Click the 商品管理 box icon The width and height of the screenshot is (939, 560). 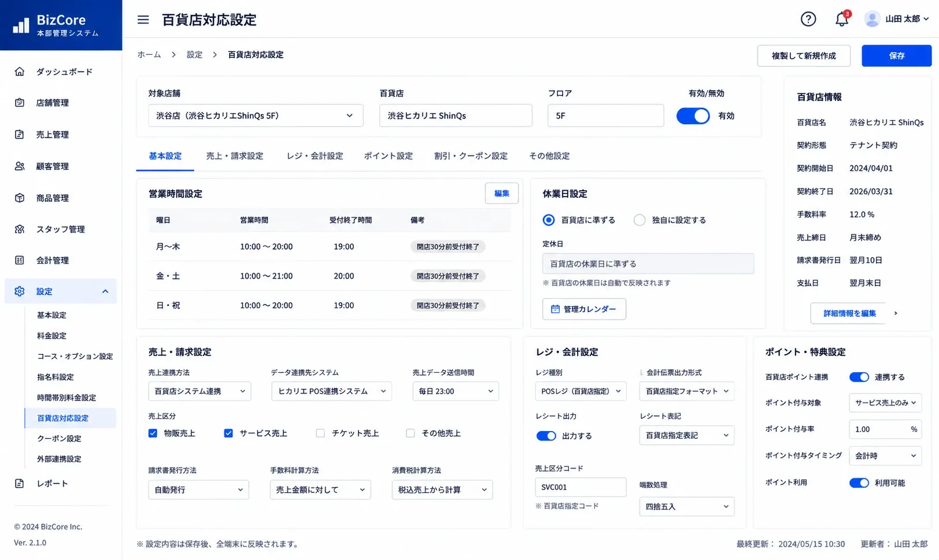pos(20,198)
